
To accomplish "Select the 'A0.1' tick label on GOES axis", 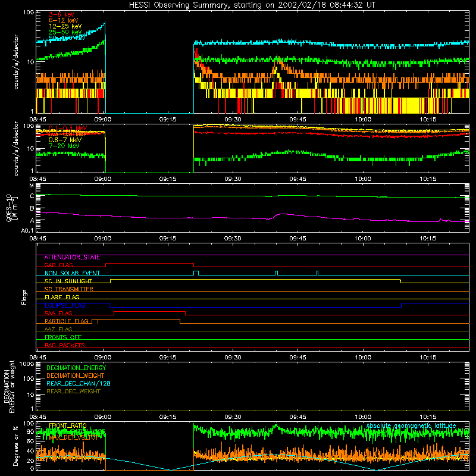I will pos(27,231).
